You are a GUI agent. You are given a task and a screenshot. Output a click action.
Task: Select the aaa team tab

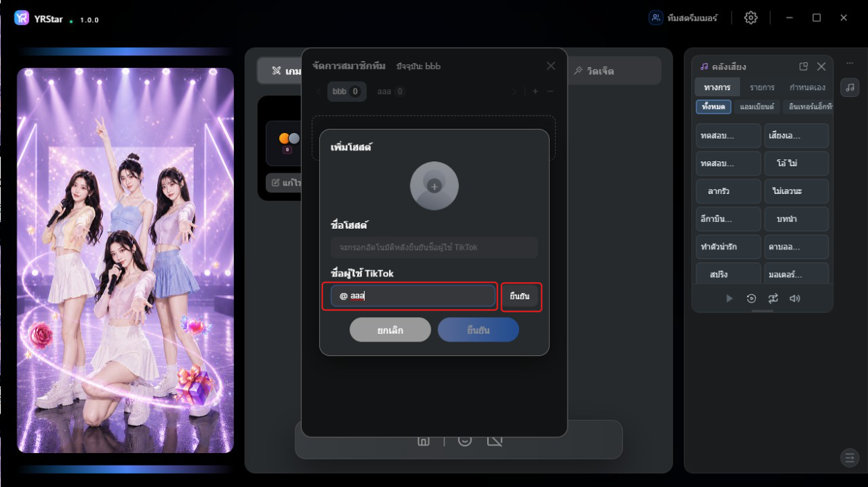(391, 91)
